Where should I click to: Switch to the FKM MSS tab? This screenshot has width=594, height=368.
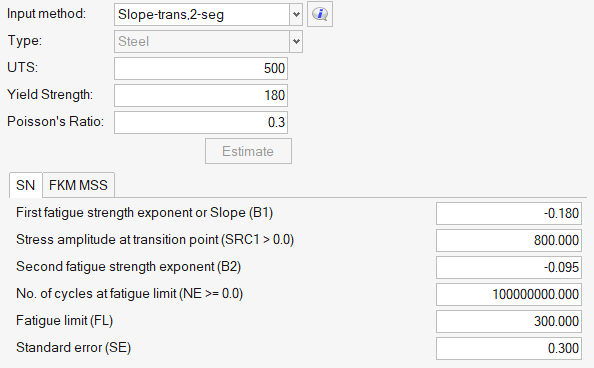(78, 185)
